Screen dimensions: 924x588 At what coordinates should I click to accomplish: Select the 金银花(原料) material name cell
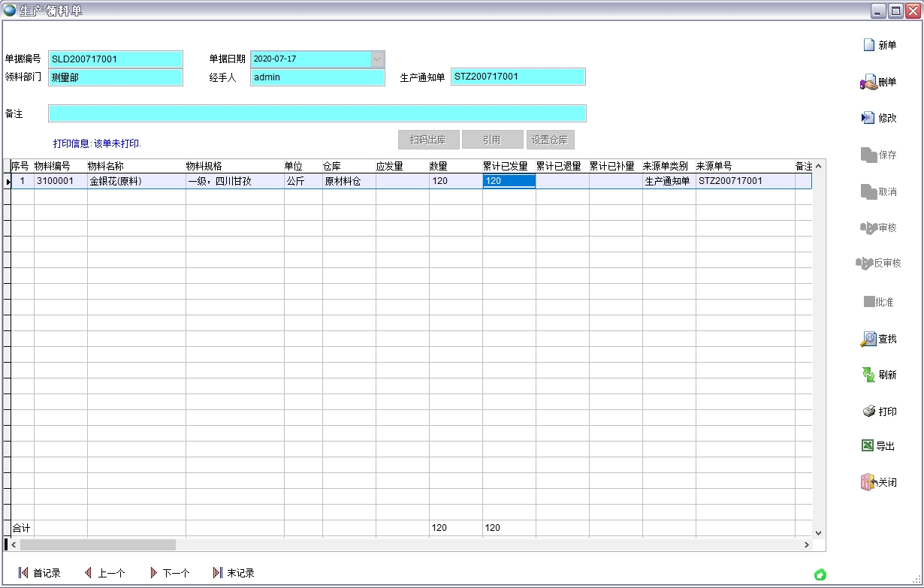point(136,181)
